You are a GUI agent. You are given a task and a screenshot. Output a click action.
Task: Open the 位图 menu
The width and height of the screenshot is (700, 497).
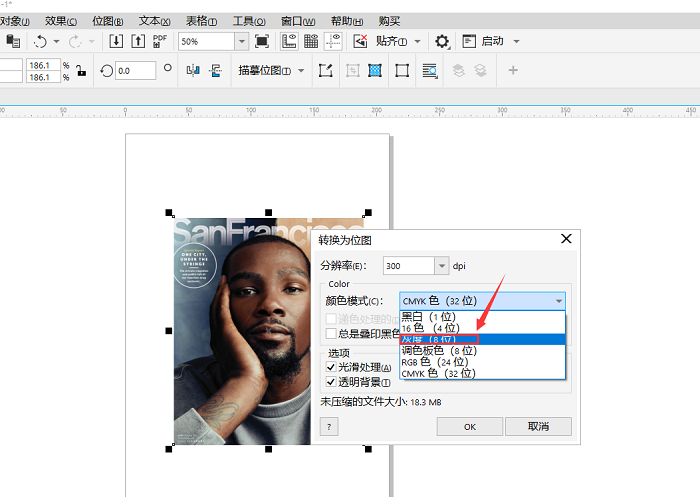click(x=108, y=21)
